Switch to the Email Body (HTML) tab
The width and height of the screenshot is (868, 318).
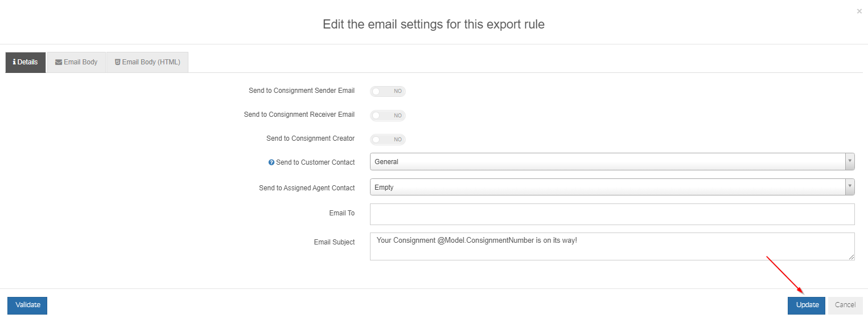click(147, 62)
